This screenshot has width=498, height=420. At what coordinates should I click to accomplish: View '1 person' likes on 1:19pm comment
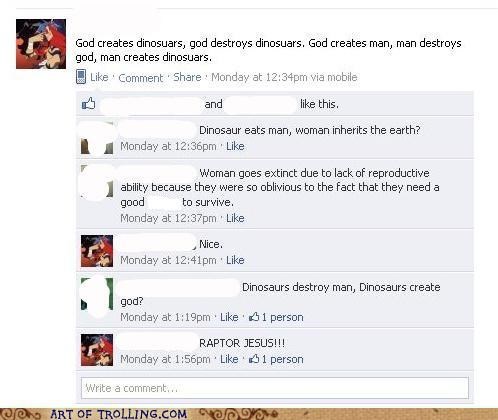(x=282, y=317)
